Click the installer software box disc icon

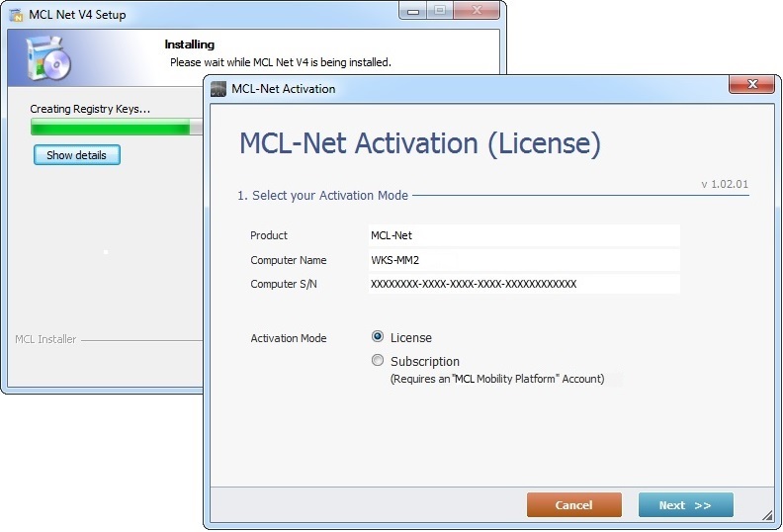[x=48, y=57]
